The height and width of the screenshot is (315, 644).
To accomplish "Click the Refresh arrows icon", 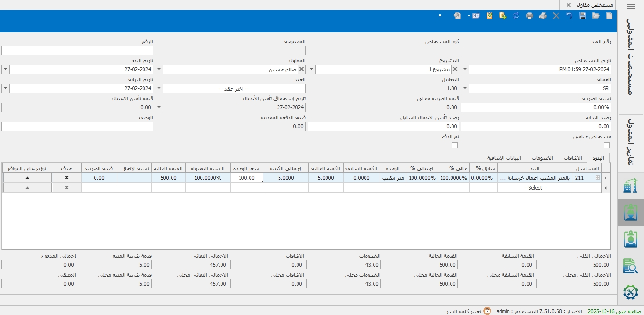I will [x=516, y=16].
